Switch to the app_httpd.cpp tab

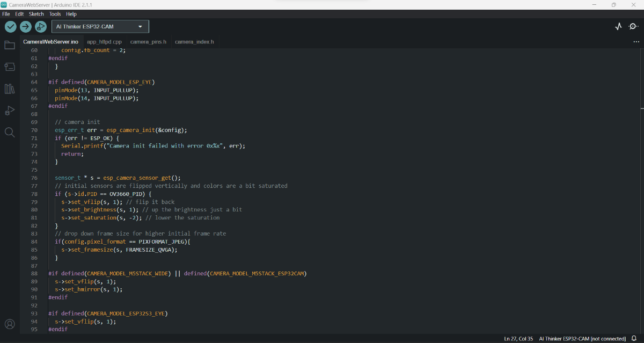104,42
